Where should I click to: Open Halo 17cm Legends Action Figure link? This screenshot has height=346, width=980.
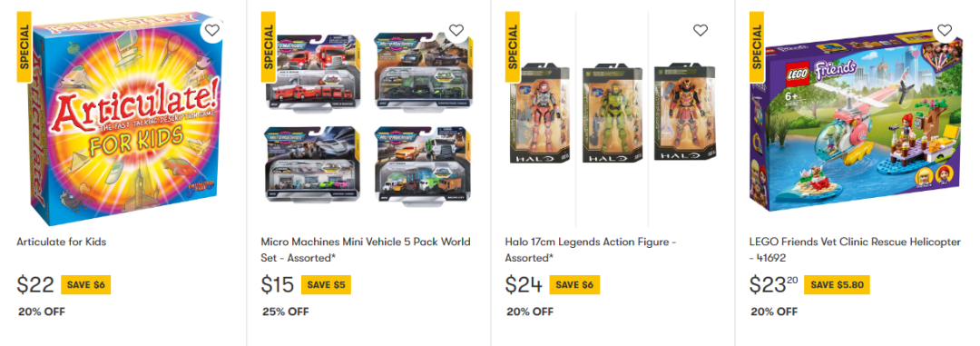tap(591, 250)
